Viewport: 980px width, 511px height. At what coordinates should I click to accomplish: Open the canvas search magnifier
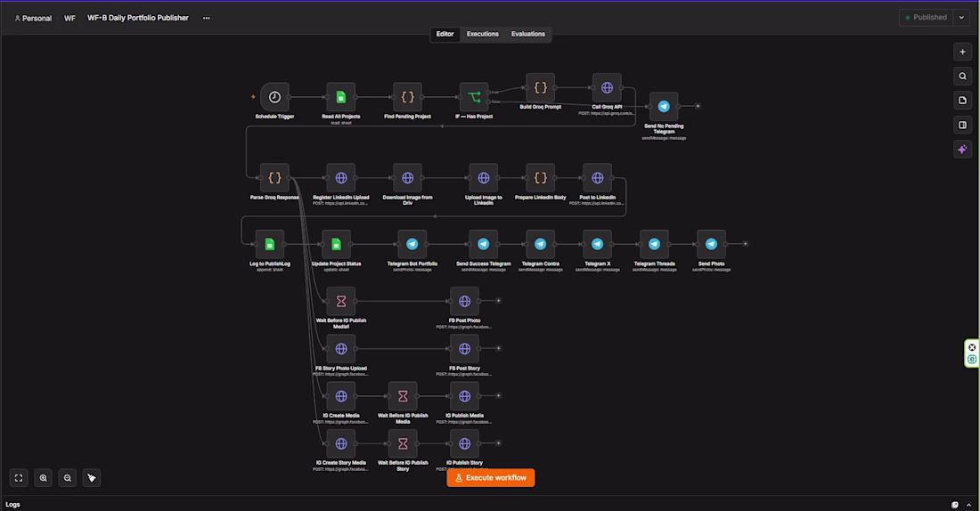962,77
